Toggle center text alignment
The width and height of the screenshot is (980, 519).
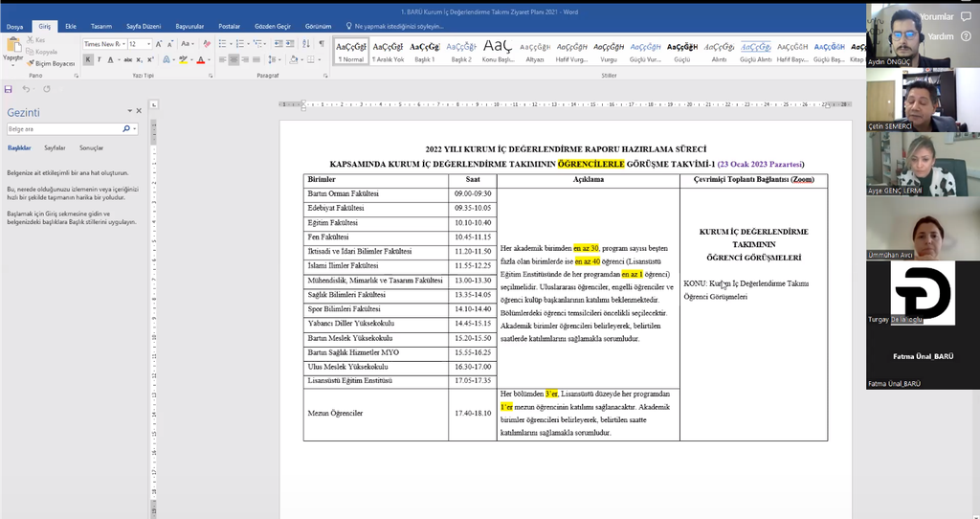pyautogui.click(x=234, y=59)
